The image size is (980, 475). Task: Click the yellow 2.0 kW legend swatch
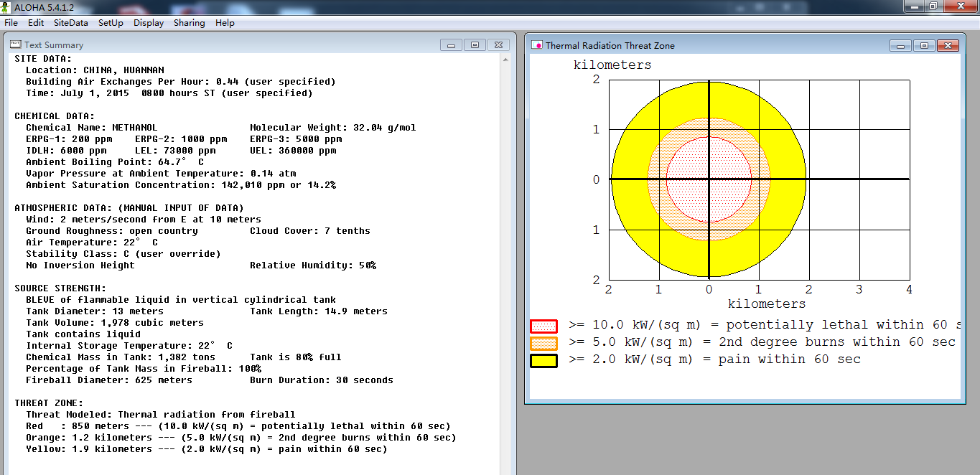(543, 360)
